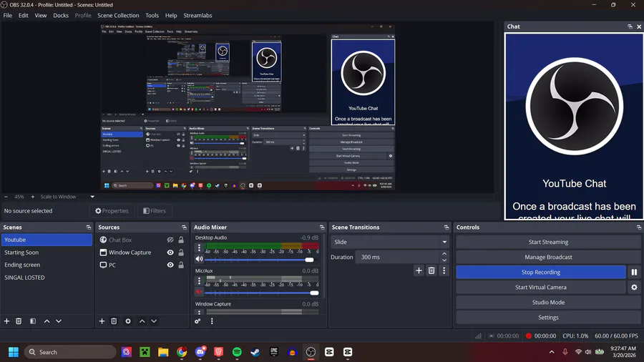Unlock the Chat Box source
Screen dimensions: 644x362
pyautogui.click(x=181, y=240)
